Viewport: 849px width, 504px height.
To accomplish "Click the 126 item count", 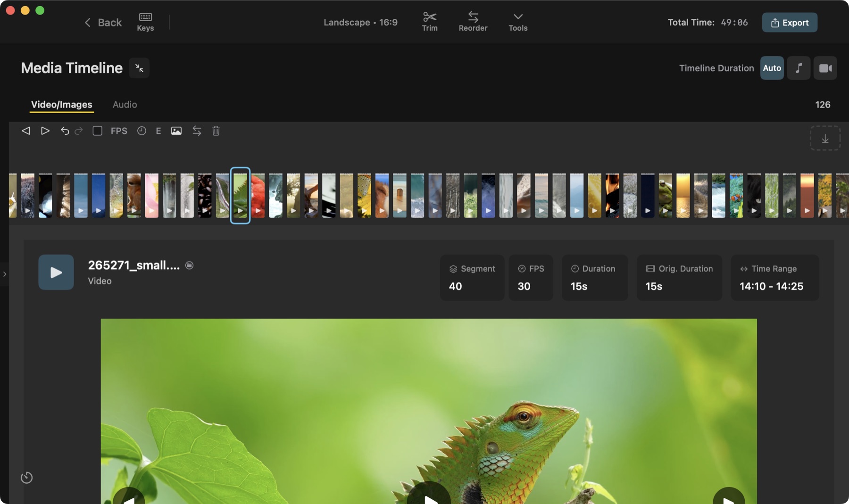I will pos(823,105).
